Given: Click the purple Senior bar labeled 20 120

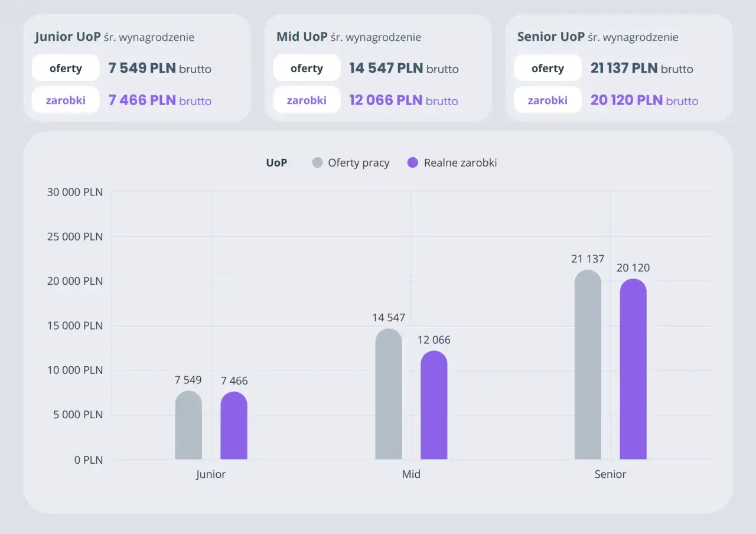Looking at the screenshot, I should click(x=633, y=370).
